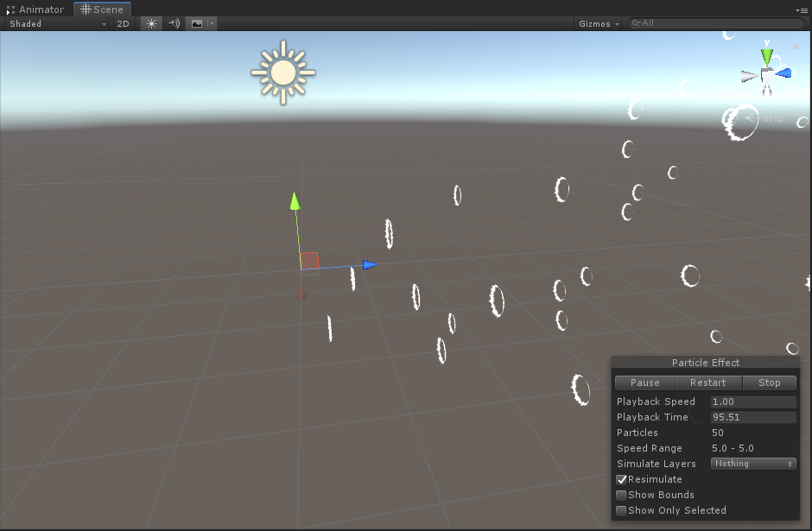Grab the blue Z move arrow handle
This screenshot has height=531, width=812.
click(370, 265)
